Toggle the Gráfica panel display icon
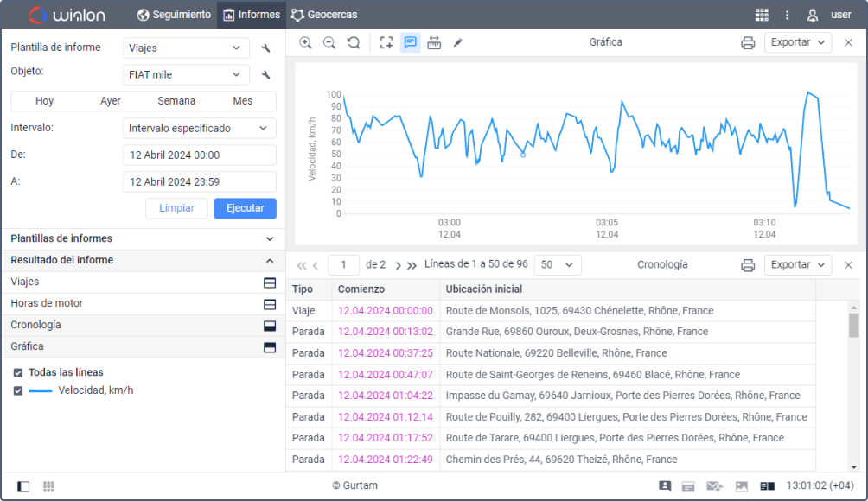Screen dimensions: 868x501 [x=269, y=347]
